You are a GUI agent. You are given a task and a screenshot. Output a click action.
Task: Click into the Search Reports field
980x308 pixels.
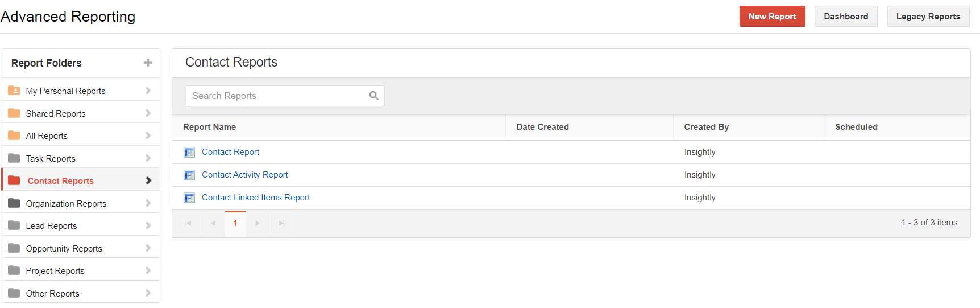pyautogui.click(x=285, y=96)
